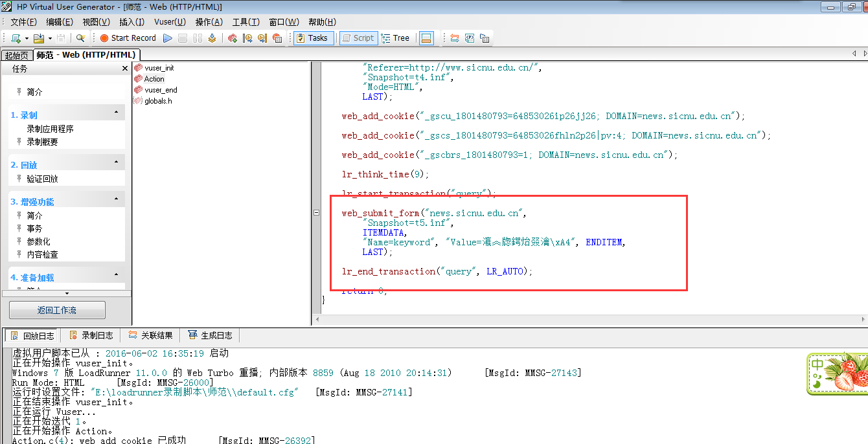The width and height of the screenshot is (868, 444).
Task: Open the 文件(F) menu
Action: tap(23, 22)
